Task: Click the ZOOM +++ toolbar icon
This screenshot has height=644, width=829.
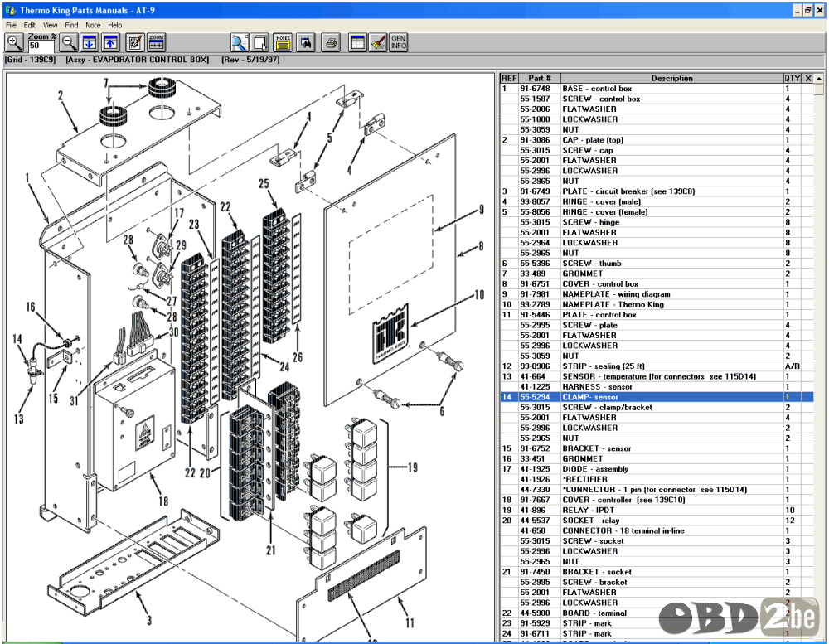Action: 157,42
